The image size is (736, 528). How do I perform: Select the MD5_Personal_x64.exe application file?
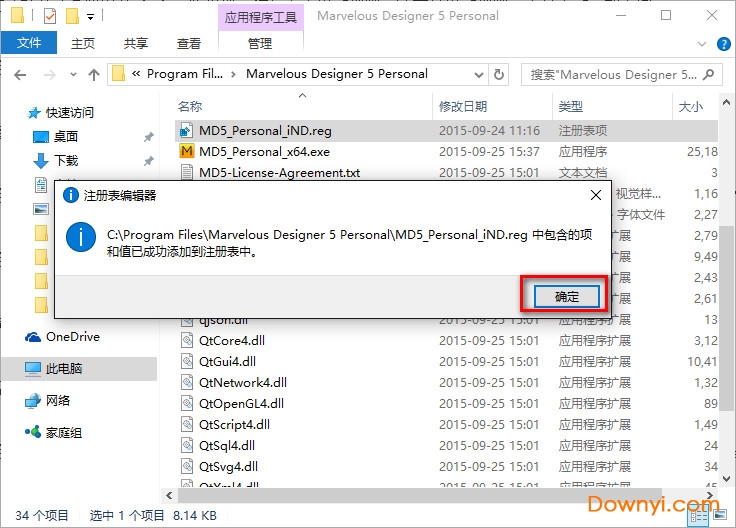tap(263, 152)
